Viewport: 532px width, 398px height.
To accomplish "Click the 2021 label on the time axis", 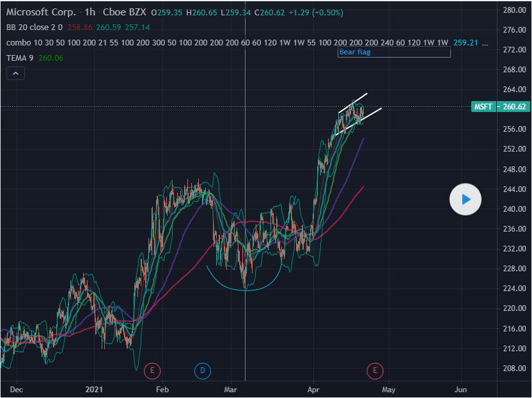I will point(95,389).
